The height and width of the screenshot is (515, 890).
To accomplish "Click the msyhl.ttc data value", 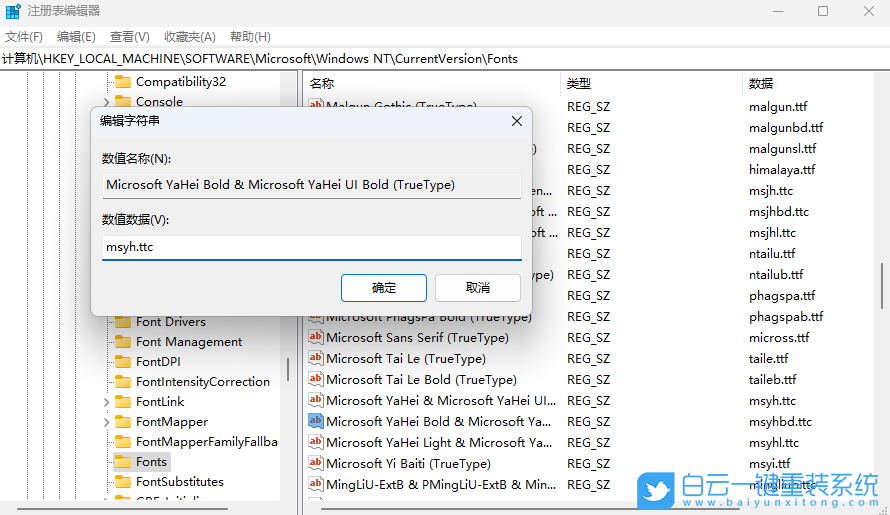I will pyautogui.click(x=774, y=442).
